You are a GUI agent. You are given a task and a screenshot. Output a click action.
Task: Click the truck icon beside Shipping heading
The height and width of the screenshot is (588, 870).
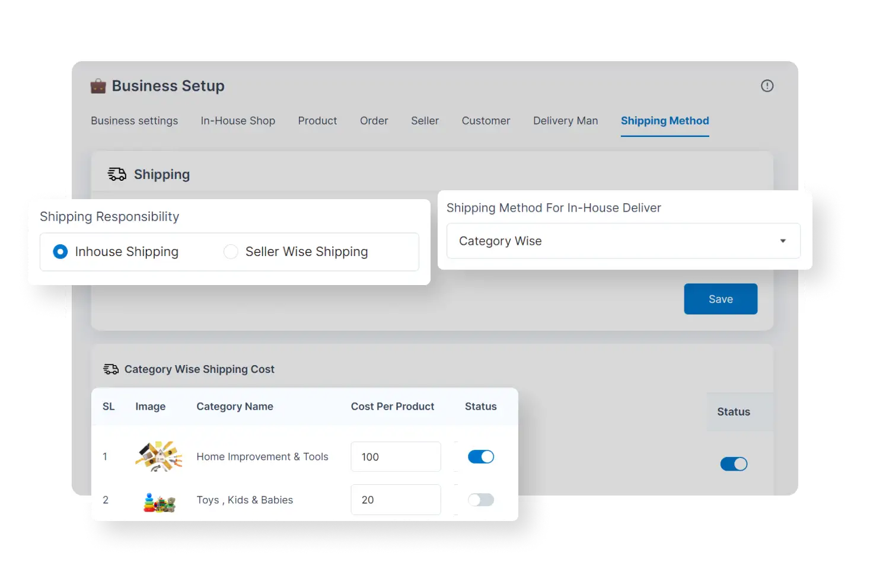116,174
